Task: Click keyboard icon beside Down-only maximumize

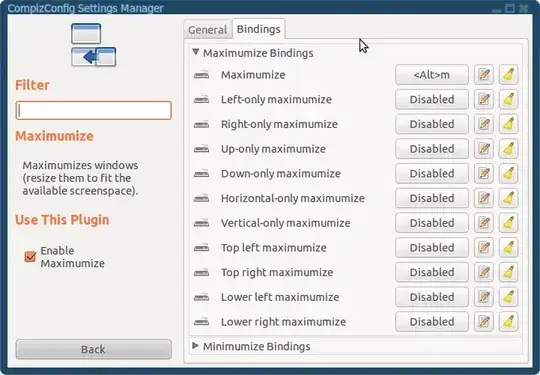Action: coord(201,174)
